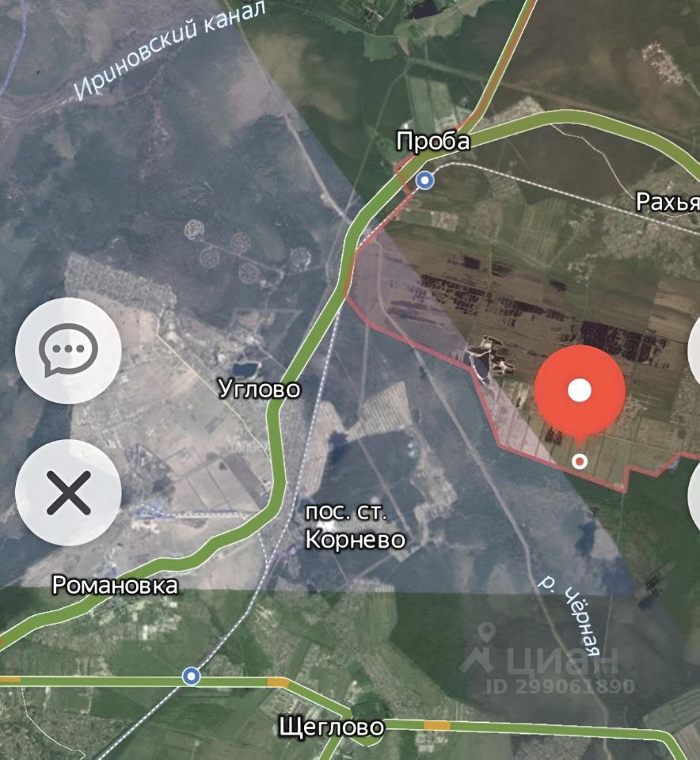Click the red-outlined plot boundary area
The image size is (700, 760).
coord(523,340)
